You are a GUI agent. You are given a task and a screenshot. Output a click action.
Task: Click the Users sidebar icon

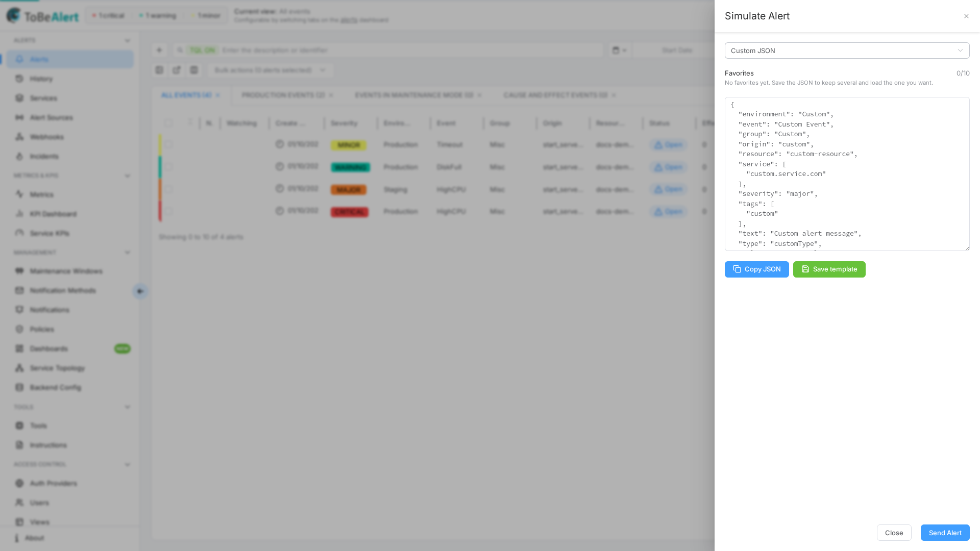19,503
